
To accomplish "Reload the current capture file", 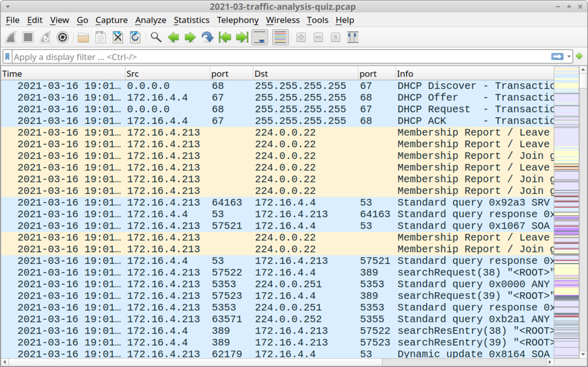I will tap(135, 37).
